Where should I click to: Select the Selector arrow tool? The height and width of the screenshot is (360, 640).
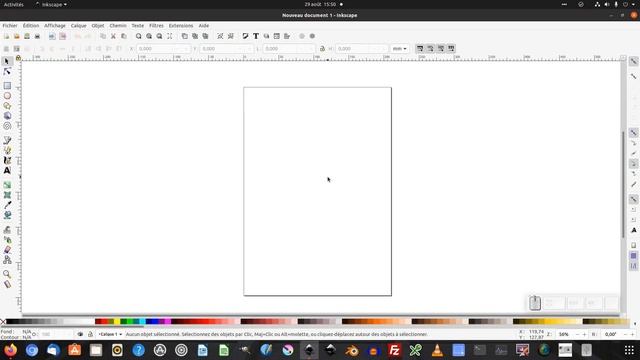tap(7, 61)
